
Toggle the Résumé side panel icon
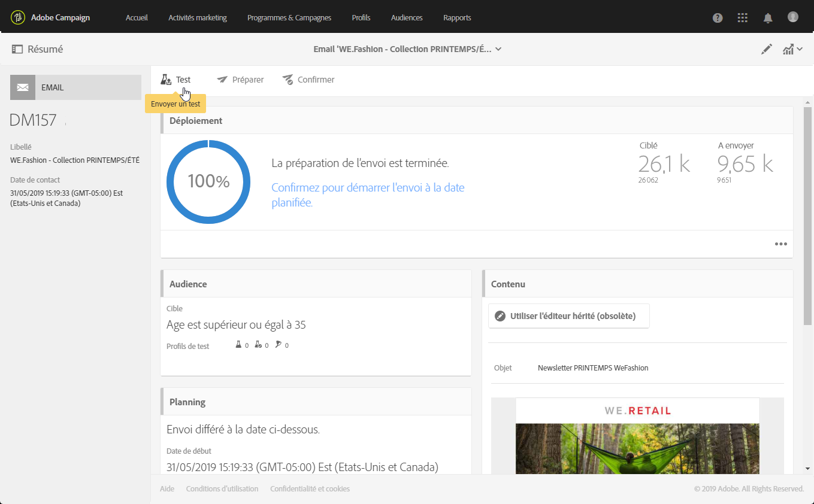click(x=17, y=49)
